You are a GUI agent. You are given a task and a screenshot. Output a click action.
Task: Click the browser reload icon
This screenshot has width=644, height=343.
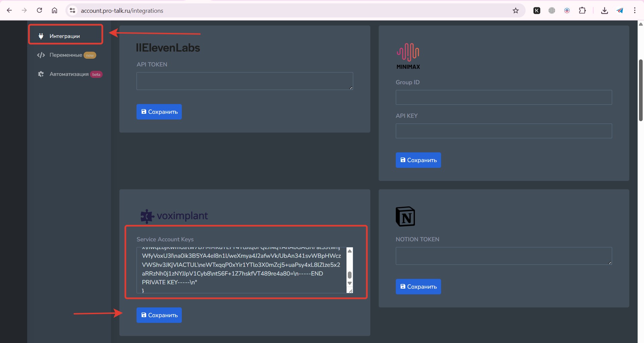39,10
